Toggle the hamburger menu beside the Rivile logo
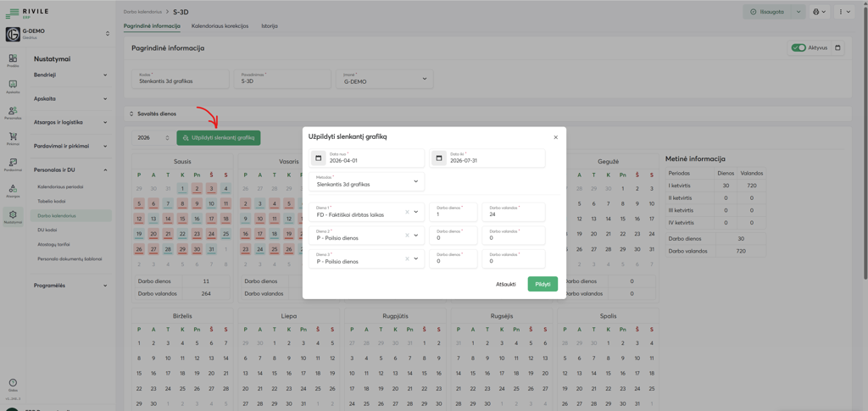Image resolution: width=868 pixels, height=411 pixels. [12, 13]
